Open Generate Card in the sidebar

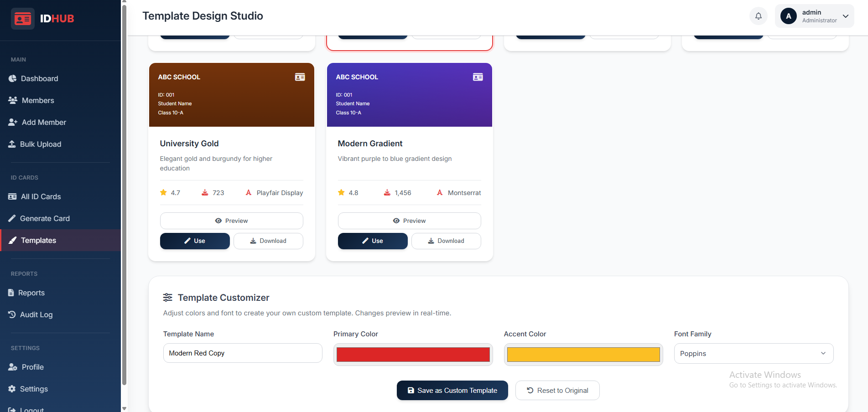45,218
